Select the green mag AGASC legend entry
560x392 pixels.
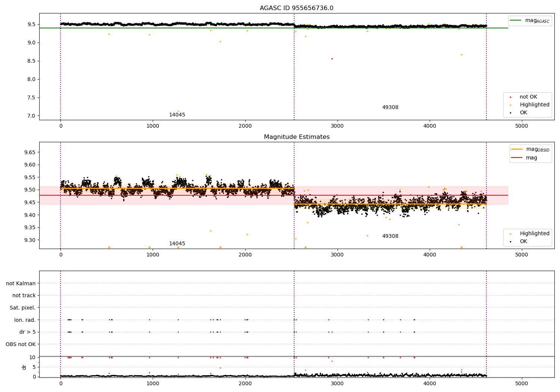click(x=530, y=21)
